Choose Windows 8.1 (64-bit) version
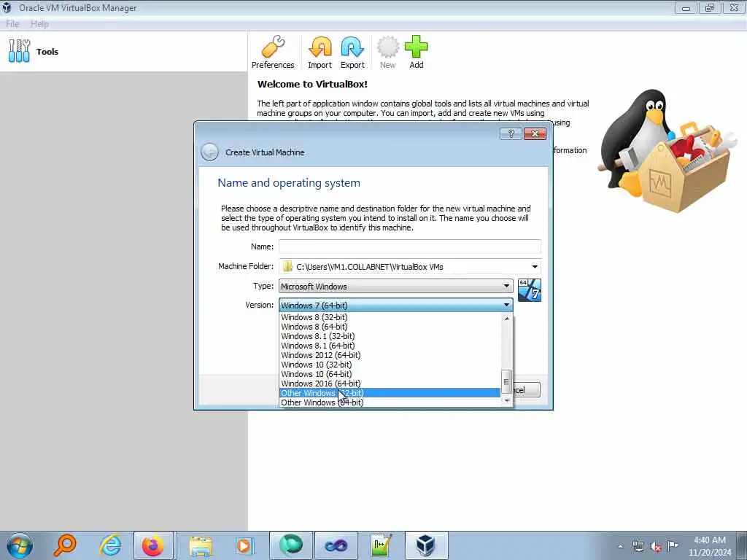The height and width of the screenshot is (560, 747). (390, 346)
